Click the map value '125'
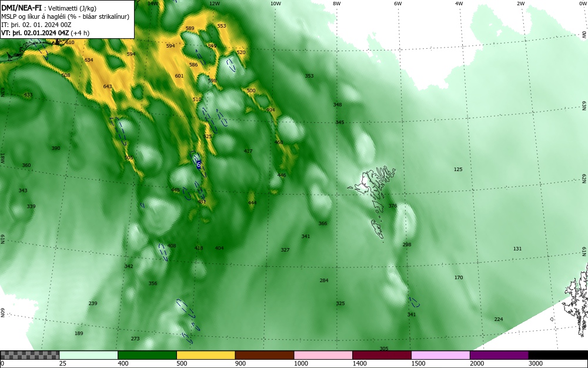588x368 pixels. [x=458, y=170]
